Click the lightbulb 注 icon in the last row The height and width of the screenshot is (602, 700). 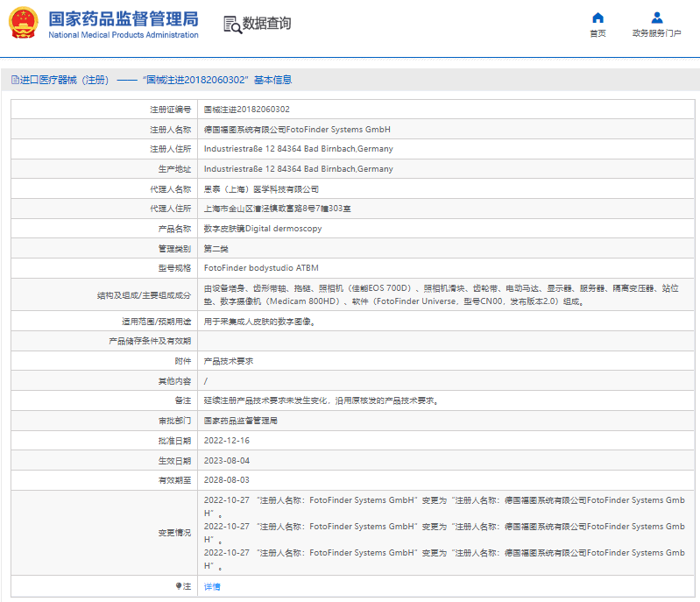179,585
